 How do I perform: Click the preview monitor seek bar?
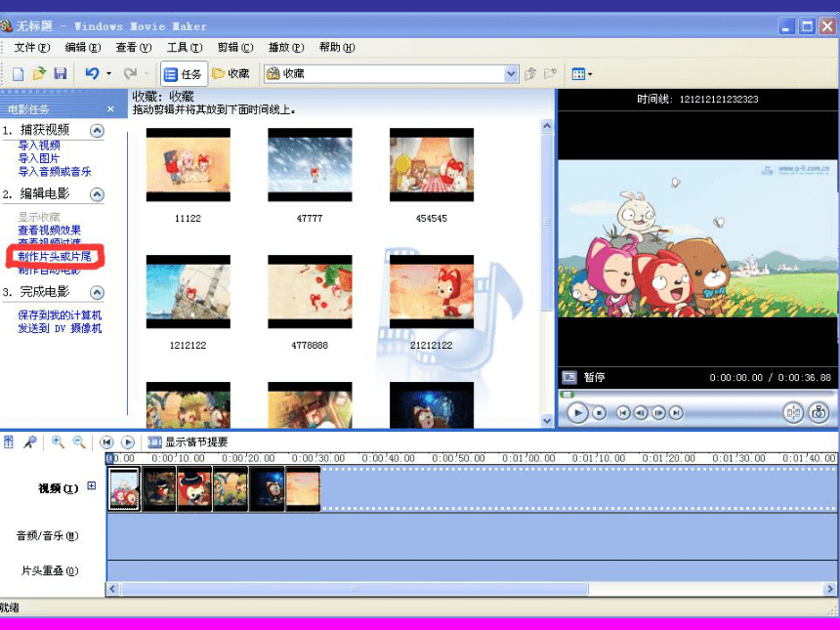tap(696, 395)
